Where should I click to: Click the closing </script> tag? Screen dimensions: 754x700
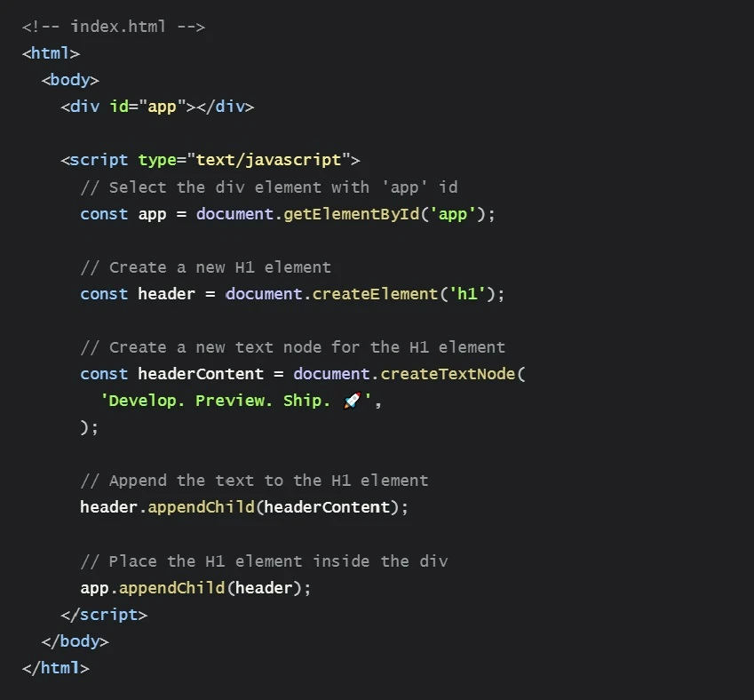click(104, 615)
